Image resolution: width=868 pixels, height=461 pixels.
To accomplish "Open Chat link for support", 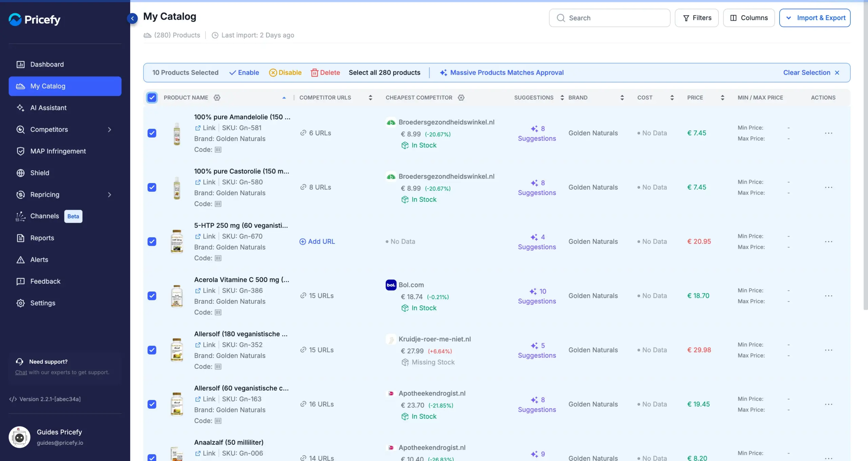I will [x=21, y=372].
